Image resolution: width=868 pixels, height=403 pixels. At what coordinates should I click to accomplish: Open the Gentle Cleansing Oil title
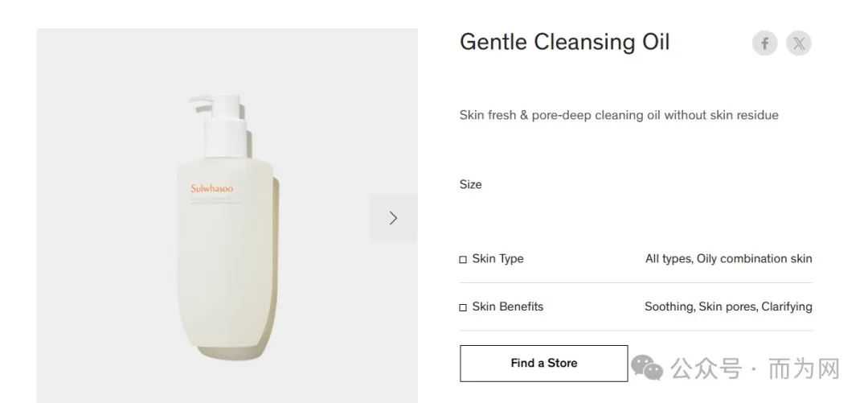pos(565,42)
